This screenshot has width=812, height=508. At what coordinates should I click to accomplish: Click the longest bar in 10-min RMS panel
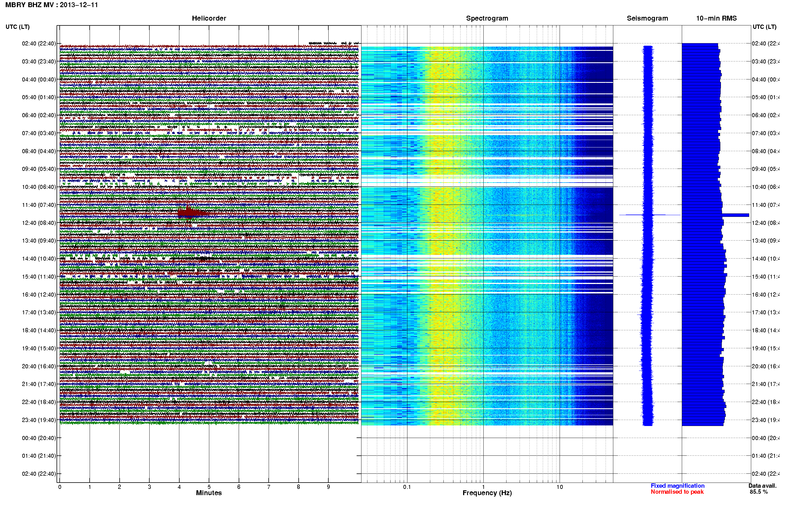coord(715,215)
